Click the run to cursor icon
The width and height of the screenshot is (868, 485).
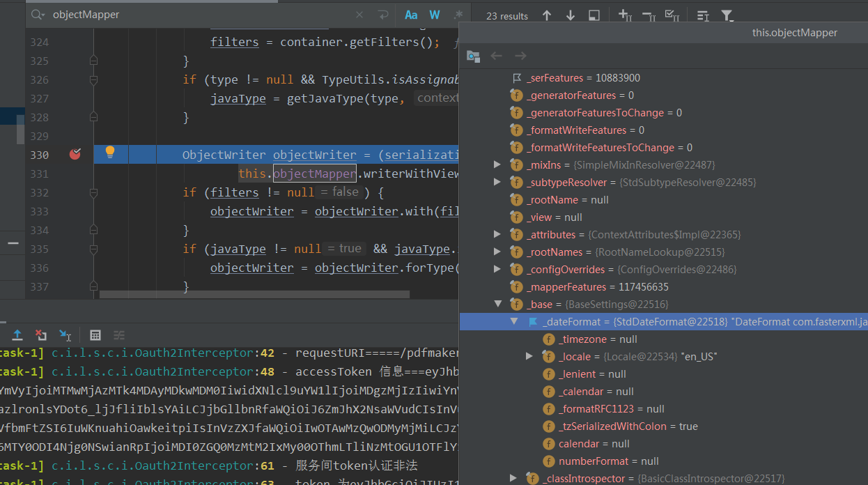[x=65, y=335]
